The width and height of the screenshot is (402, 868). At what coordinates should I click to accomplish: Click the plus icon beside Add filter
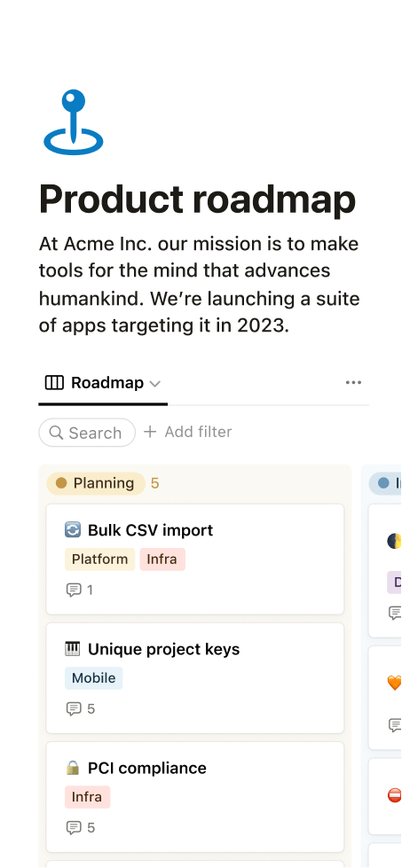(x=150, y=432)
